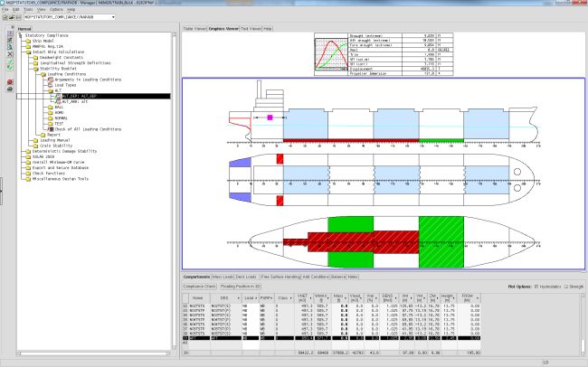Select the ALT_ARR loading condition item
Image resolution: width=588 pixels, height=367 pixels.
pos(76,100)
